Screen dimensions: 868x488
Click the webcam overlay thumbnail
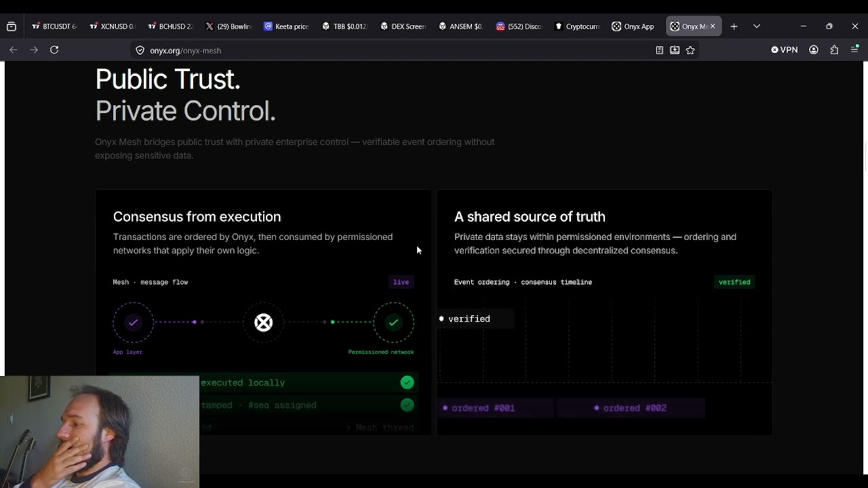[100, 432]
